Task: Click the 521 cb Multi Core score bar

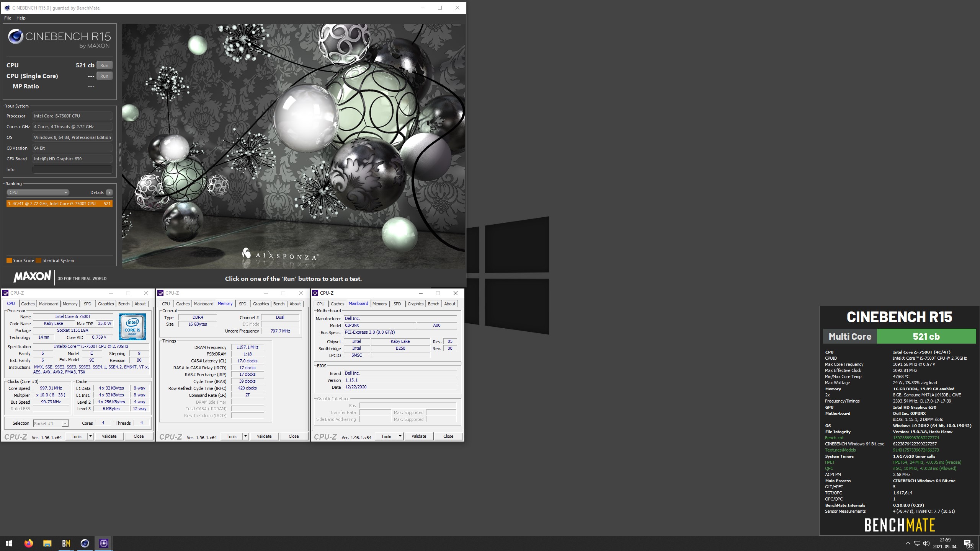Action: [x=926, y=337]
